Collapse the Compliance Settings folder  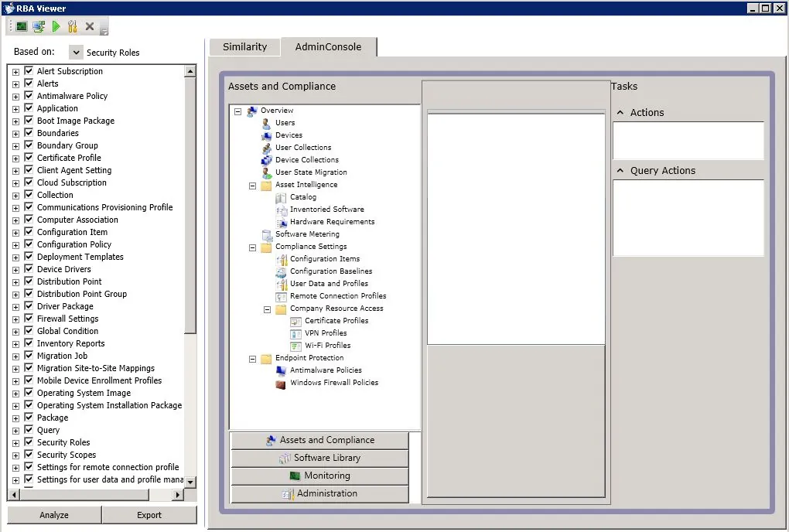[253, 247]
